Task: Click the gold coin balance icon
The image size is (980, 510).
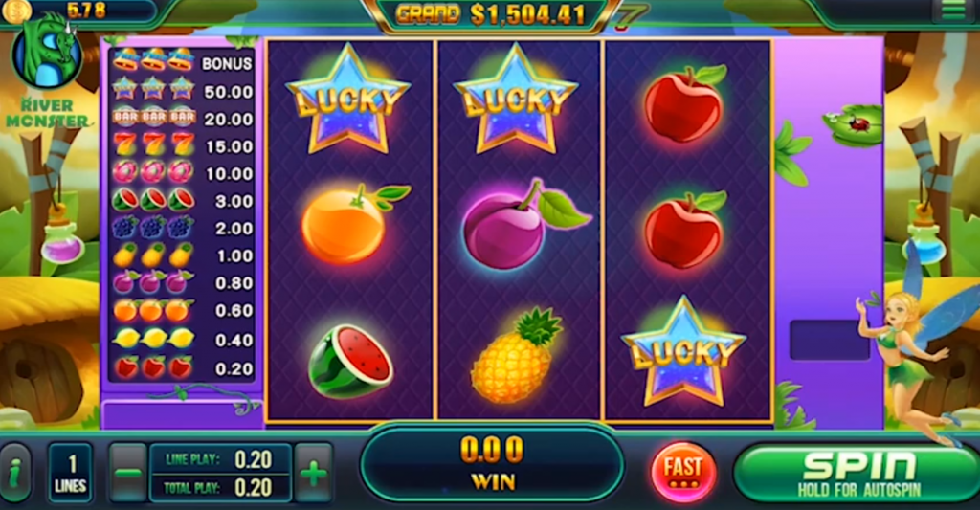Action: point(15,11)
